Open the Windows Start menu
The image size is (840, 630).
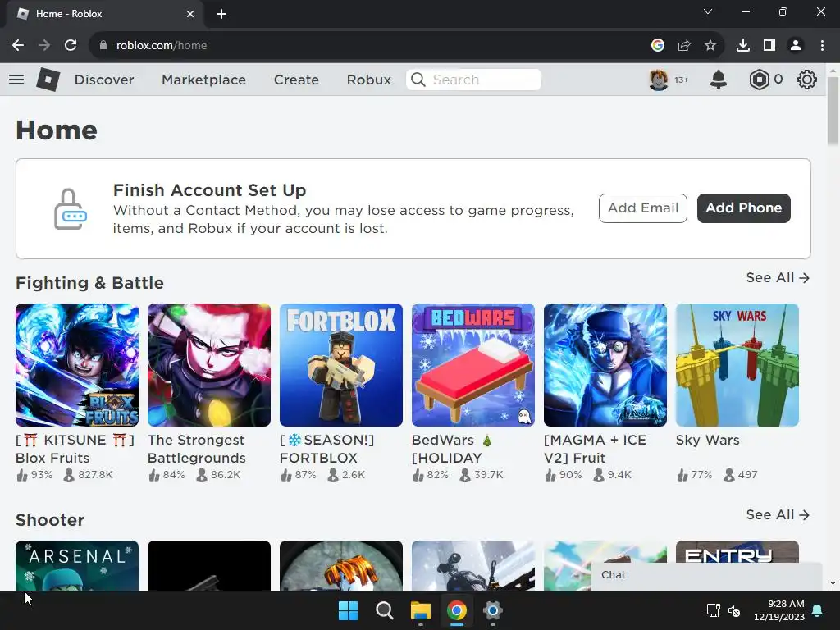(348, 610)
